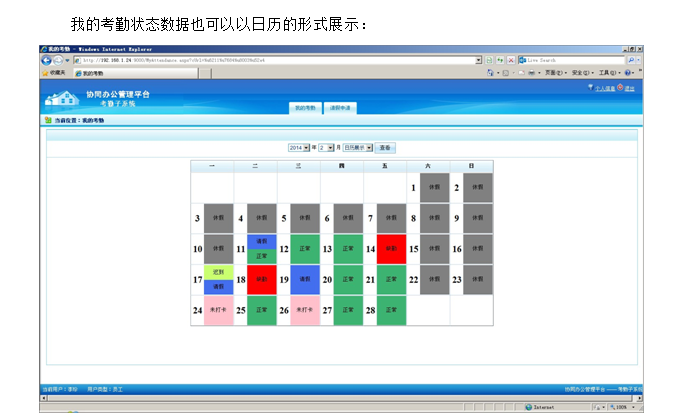The height and width of the screenshot is (418, 690).
Task: Open the 页面(P) page menu
Action: pos(556,73)
